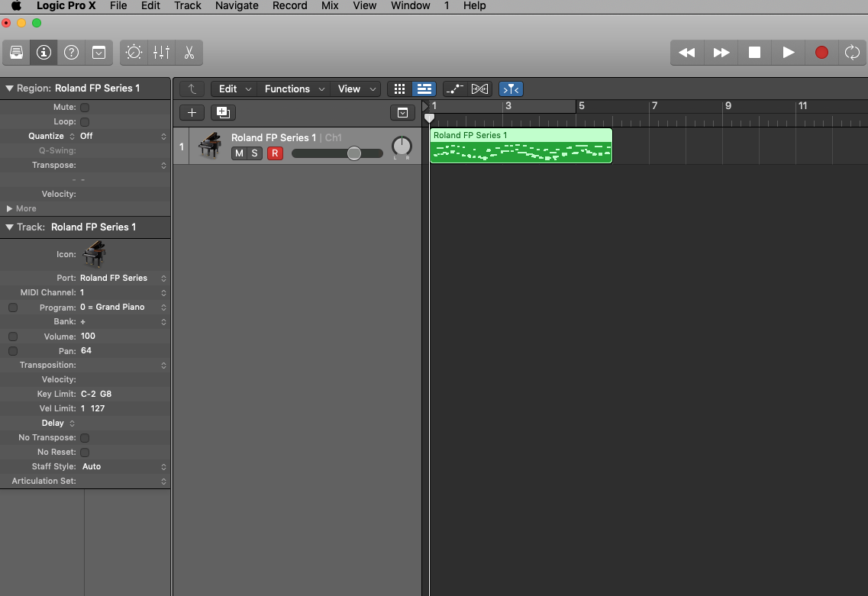
Task: Open the Bank dropdown
Action: (124, 321)
